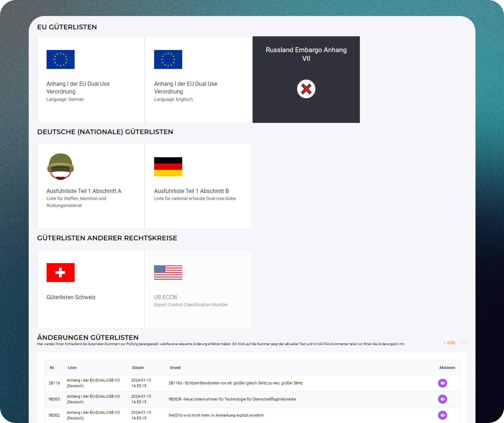Enable the Alle filter for list changes
Image resolution: width=504 pixels, height=423 pixels.
click(451, 342)
